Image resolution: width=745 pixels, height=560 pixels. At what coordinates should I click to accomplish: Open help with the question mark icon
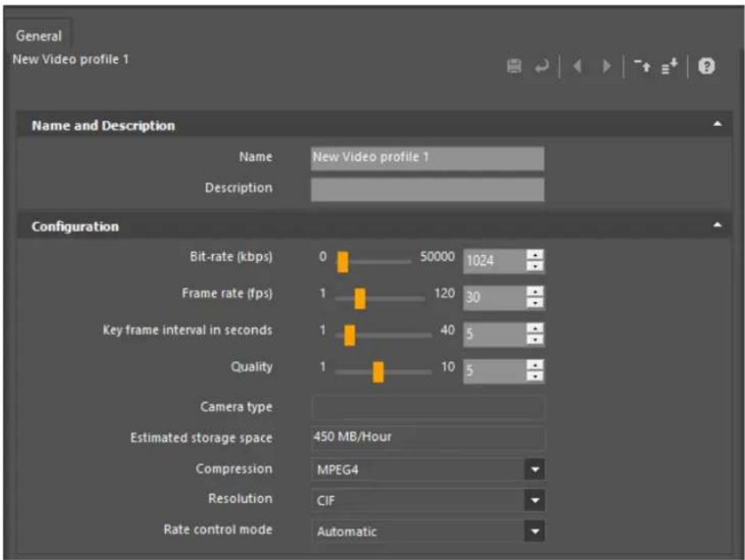[x=707, y=66]
